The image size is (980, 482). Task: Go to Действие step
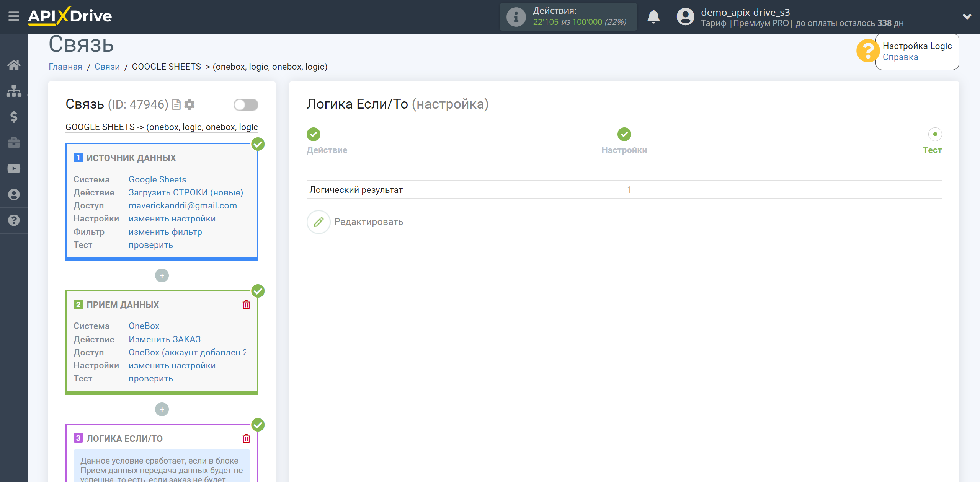(313, 134)
